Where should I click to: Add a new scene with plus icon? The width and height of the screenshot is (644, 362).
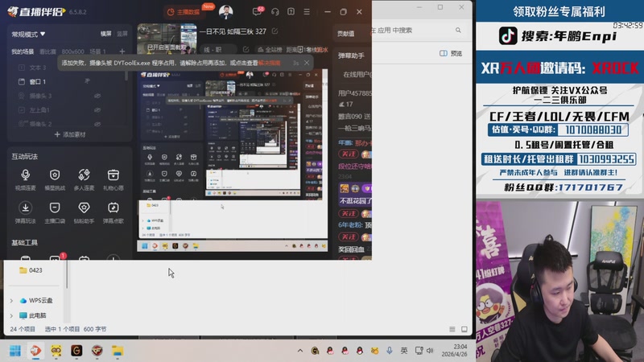tap(122, 51)
